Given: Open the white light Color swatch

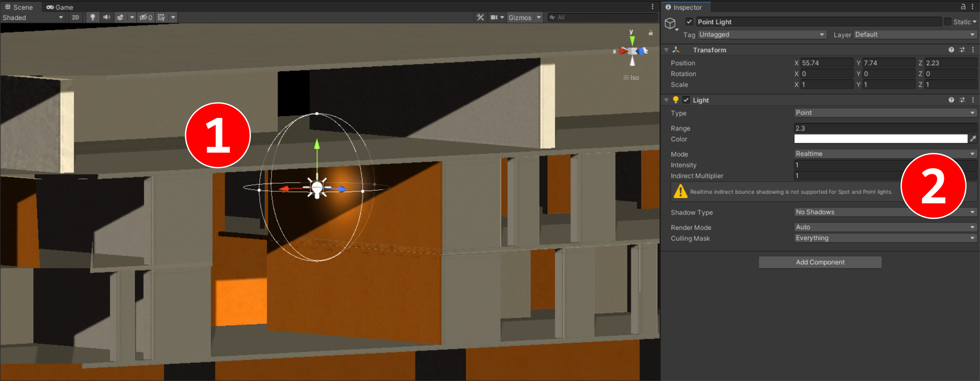Looking at the screenshot, I should point(880,139).
